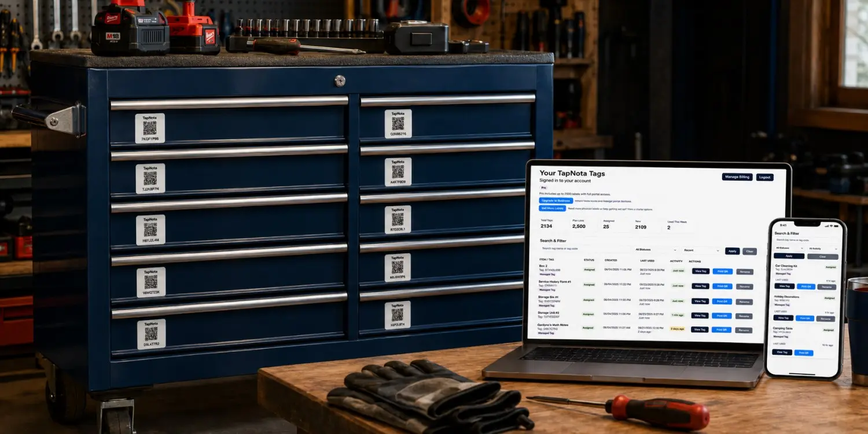
Task: Click the LAST USED column header
Action: 647,261
